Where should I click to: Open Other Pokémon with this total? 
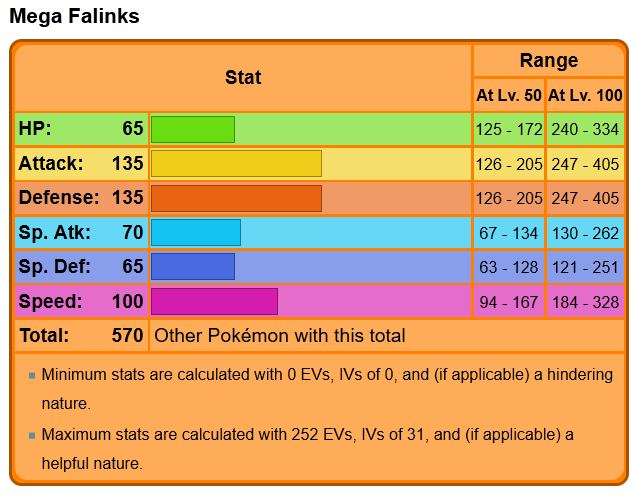click(280, 336)
